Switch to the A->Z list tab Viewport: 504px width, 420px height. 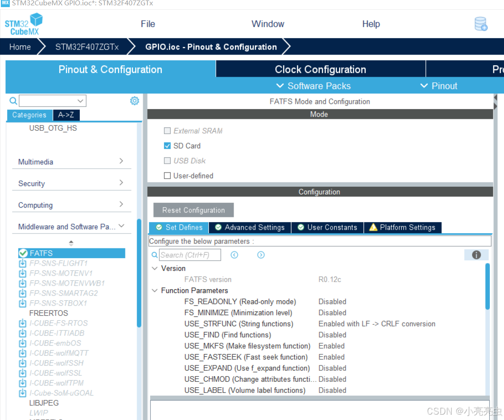point(66,115)
